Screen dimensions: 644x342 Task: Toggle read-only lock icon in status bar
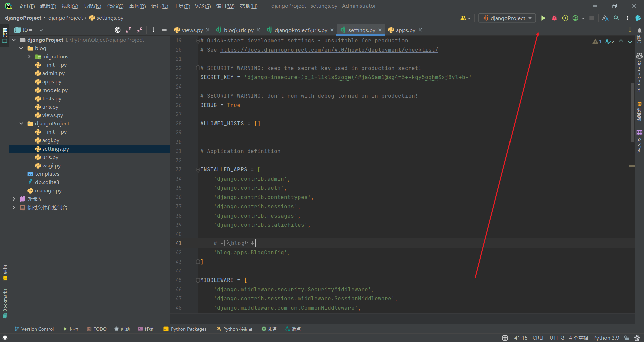click(x=626, y=338)
